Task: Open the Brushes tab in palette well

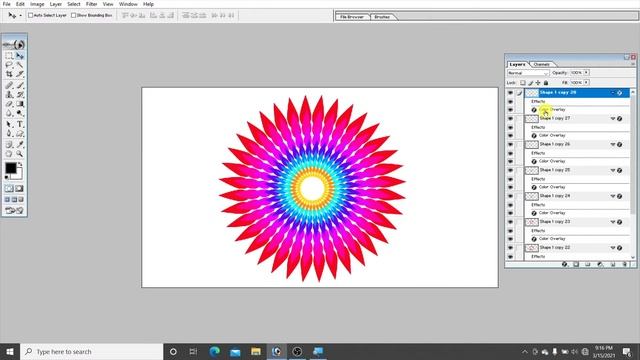Action: click(x=382, y=17)
